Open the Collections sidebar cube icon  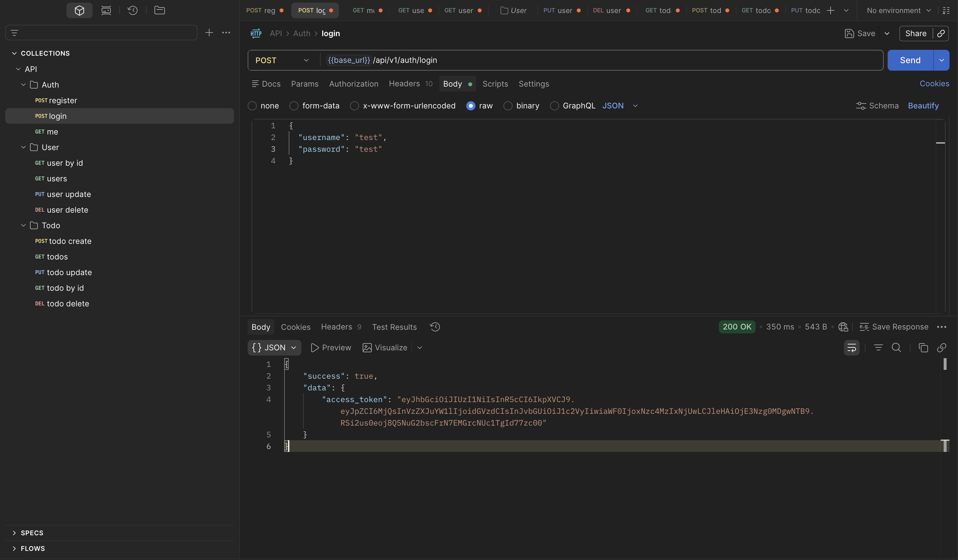[79, 10]
